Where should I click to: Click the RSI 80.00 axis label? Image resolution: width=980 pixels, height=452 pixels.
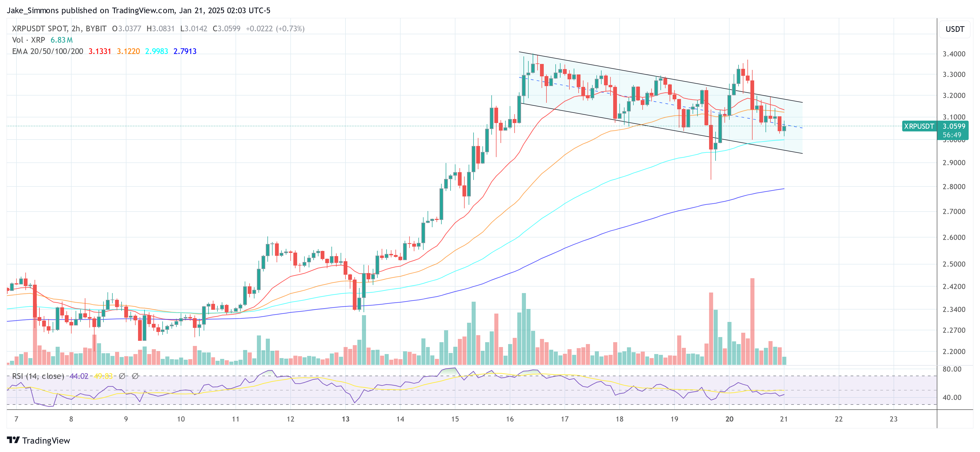[952, 369]
